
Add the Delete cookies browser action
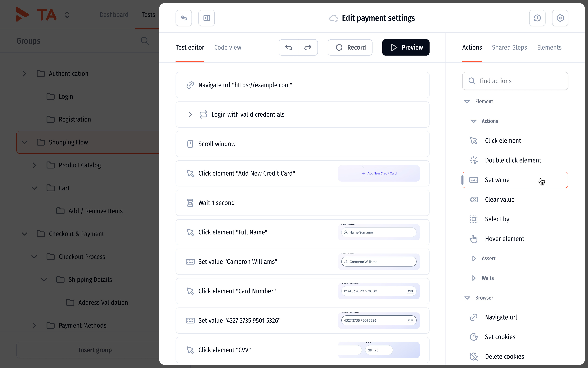click(x=515, y=356)
